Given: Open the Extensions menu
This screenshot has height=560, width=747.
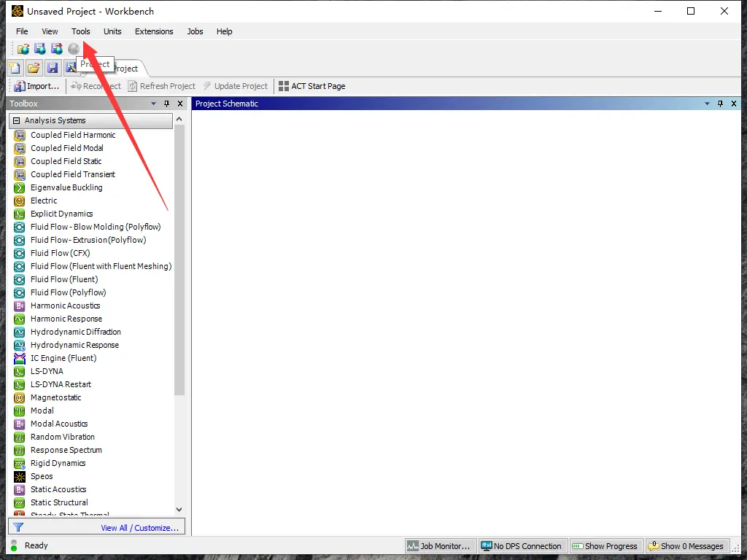Looking at the screenshot, I should 154,31.
